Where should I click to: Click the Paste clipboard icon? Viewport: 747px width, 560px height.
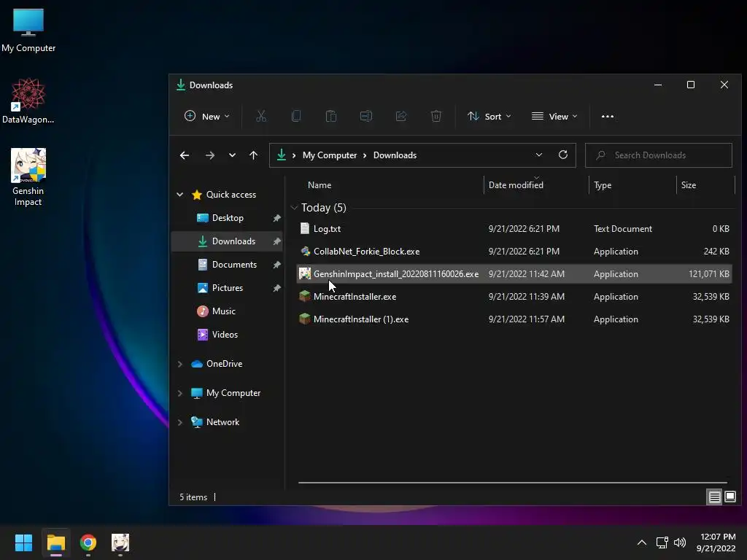click(x=330, y=116)
